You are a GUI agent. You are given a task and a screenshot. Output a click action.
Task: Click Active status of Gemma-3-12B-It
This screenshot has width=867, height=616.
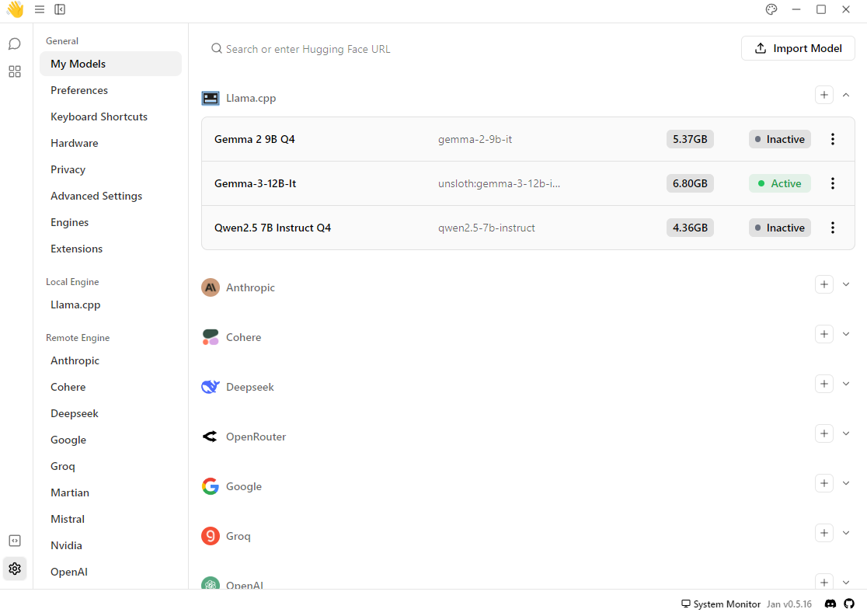[780, 183]
